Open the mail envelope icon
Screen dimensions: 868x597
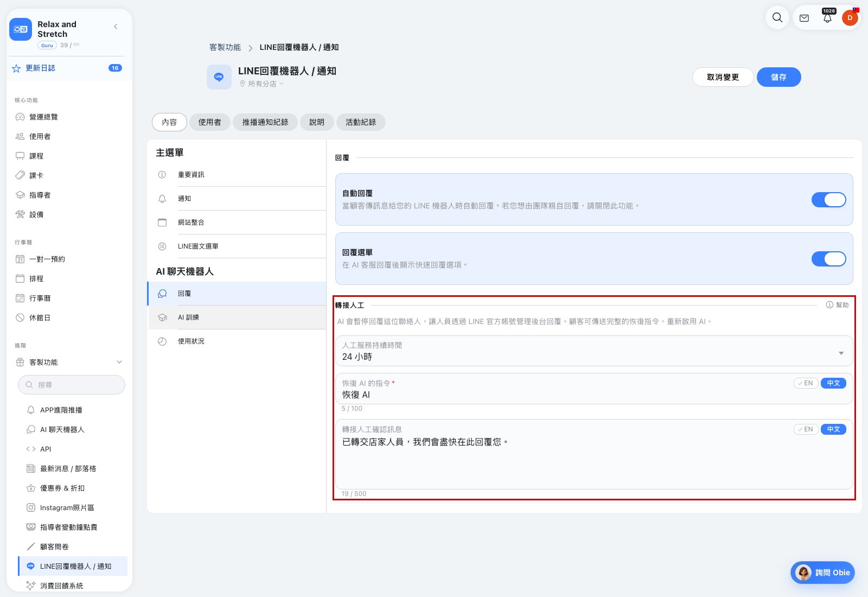click(x=805, y=18)
